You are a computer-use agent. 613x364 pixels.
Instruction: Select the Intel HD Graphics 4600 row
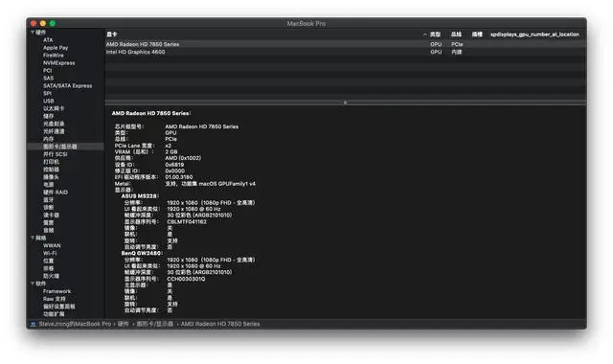point(346,52)
